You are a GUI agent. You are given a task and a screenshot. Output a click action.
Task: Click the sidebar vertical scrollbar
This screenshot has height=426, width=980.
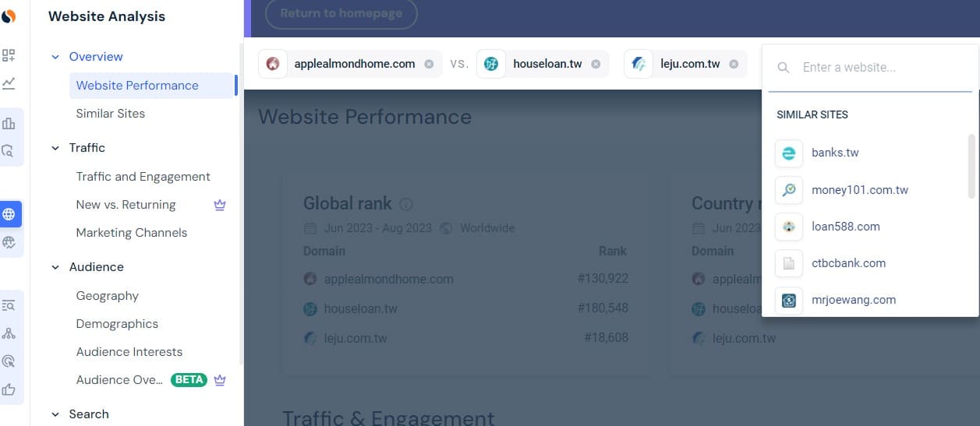coord(240,202)
